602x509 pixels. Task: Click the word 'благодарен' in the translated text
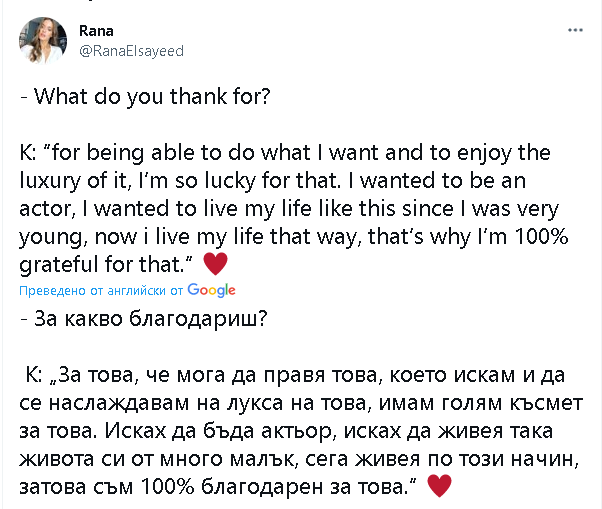(x=264, y=487)
